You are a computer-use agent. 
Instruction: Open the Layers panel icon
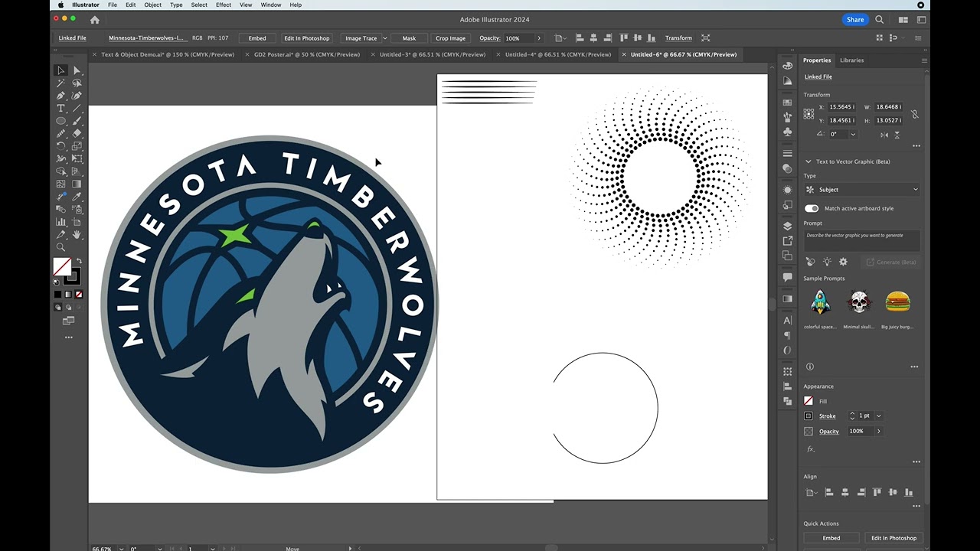tap(787, 226)
